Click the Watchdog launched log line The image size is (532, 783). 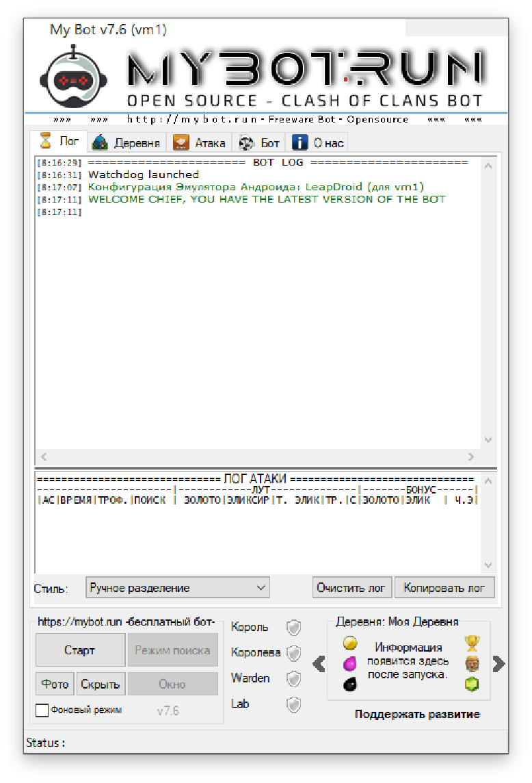143,175
